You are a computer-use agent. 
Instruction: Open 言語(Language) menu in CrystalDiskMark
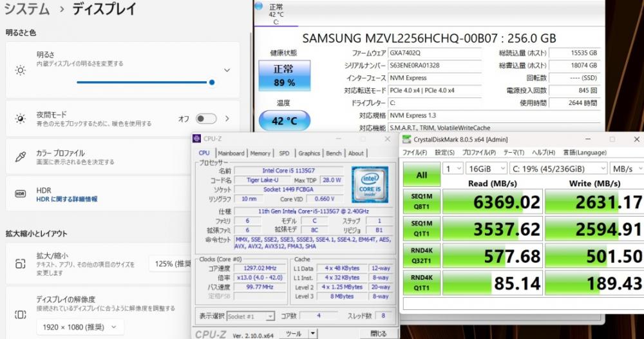pyautogui.click(x=585, y=153)
